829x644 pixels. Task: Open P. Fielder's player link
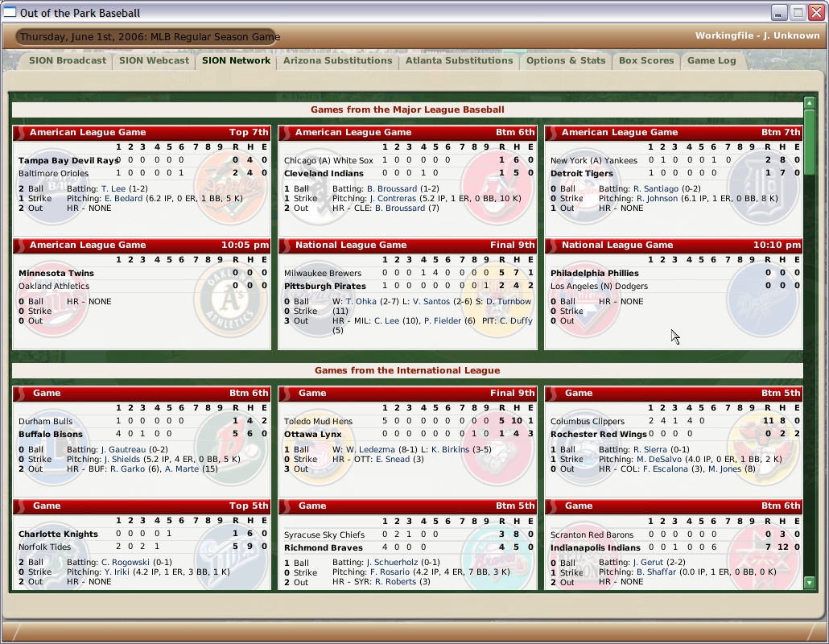[443, 320]
